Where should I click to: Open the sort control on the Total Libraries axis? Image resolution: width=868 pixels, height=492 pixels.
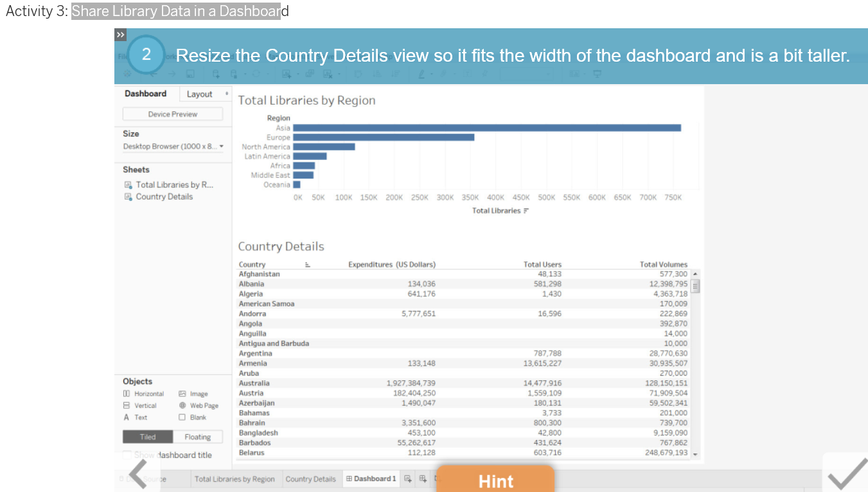[x=527, y=210]
